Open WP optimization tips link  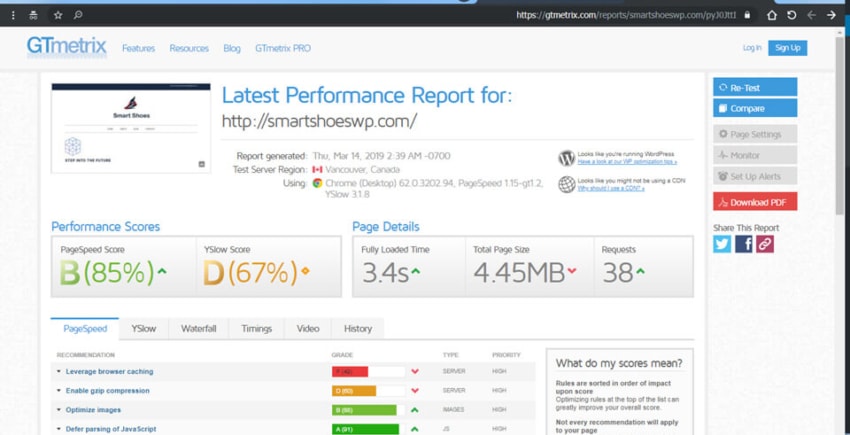(627, 162)
